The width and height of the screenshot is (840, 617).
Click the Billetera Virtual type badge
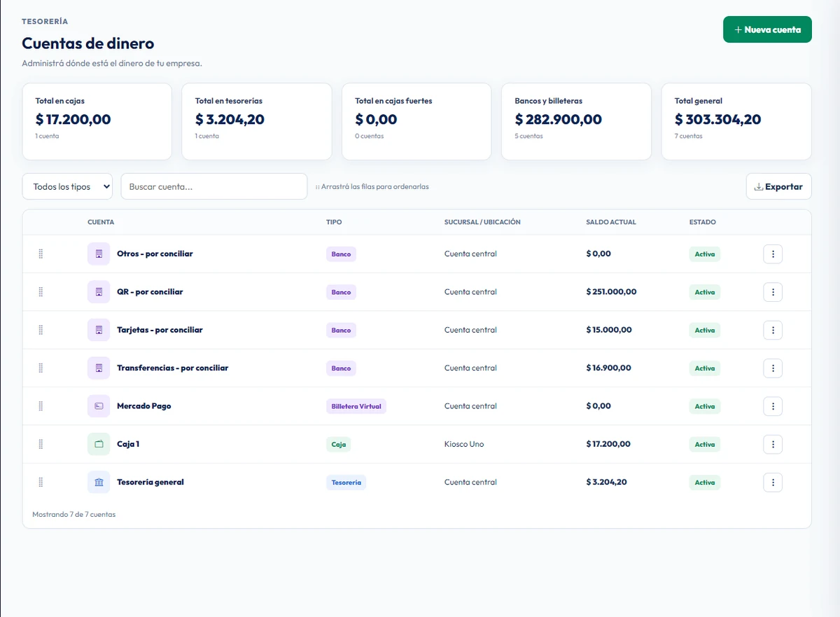(356, 406)
